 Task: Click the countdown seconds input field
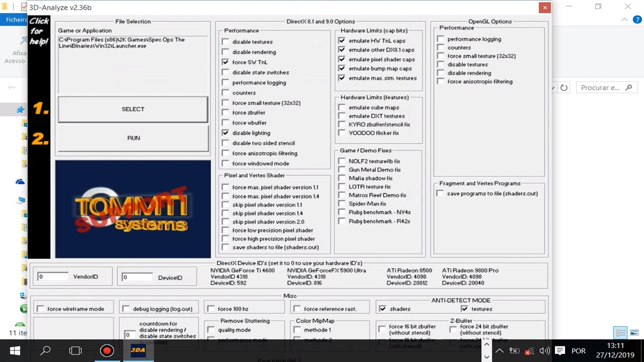[130, 335]
